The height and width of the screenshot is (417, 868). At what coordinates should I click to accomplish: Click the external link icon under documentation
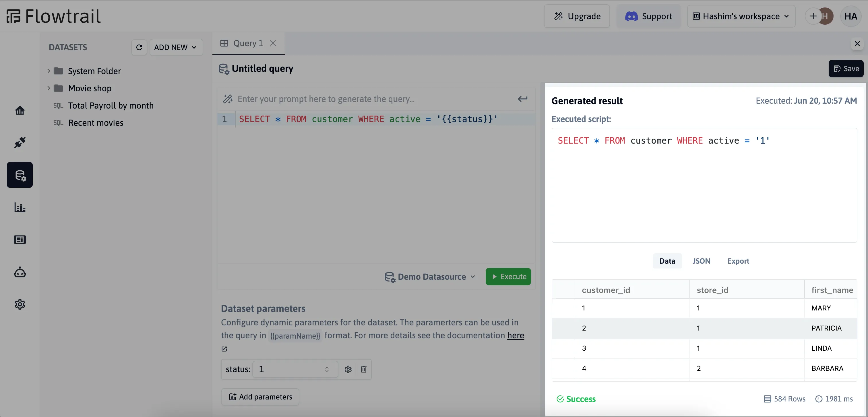click(x=224, y=349)
